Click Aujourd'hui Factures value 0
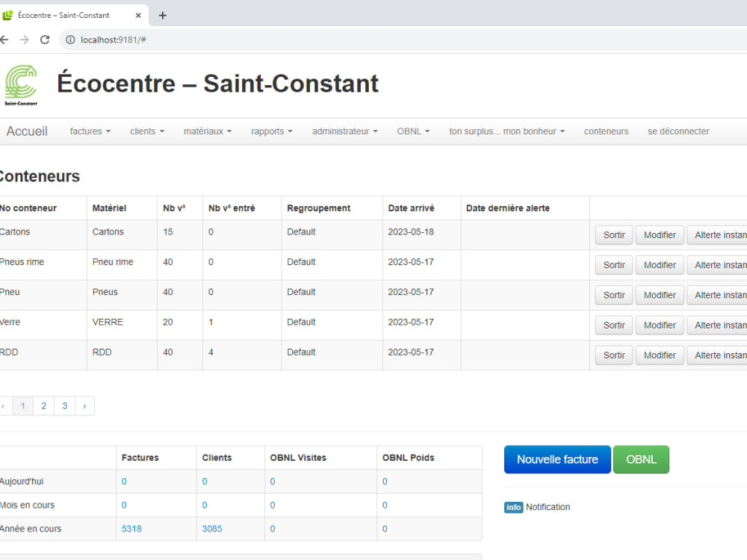This screenshot has height=560, width=747. click(124, 482)
